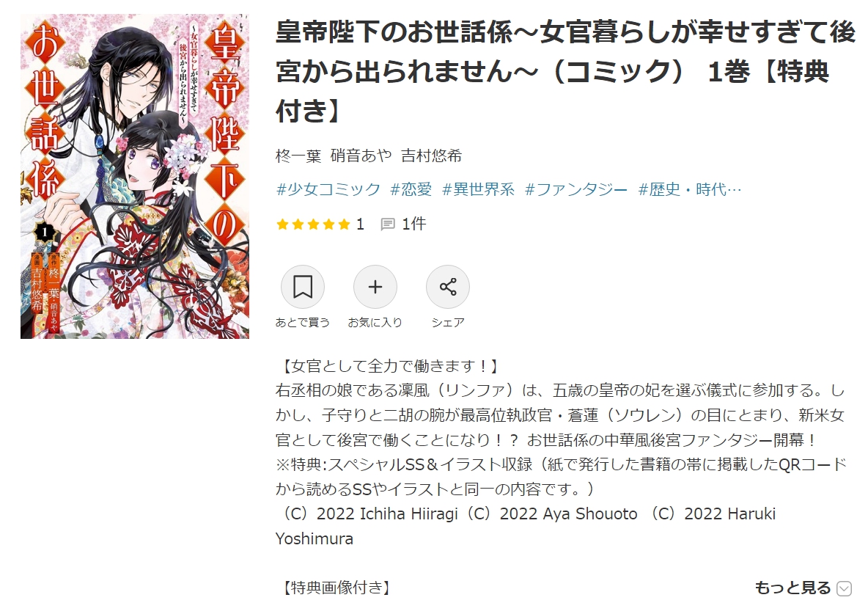The image size is (868, 614).
Task: Click the five-star rating stars
Action: pos(313,224)
